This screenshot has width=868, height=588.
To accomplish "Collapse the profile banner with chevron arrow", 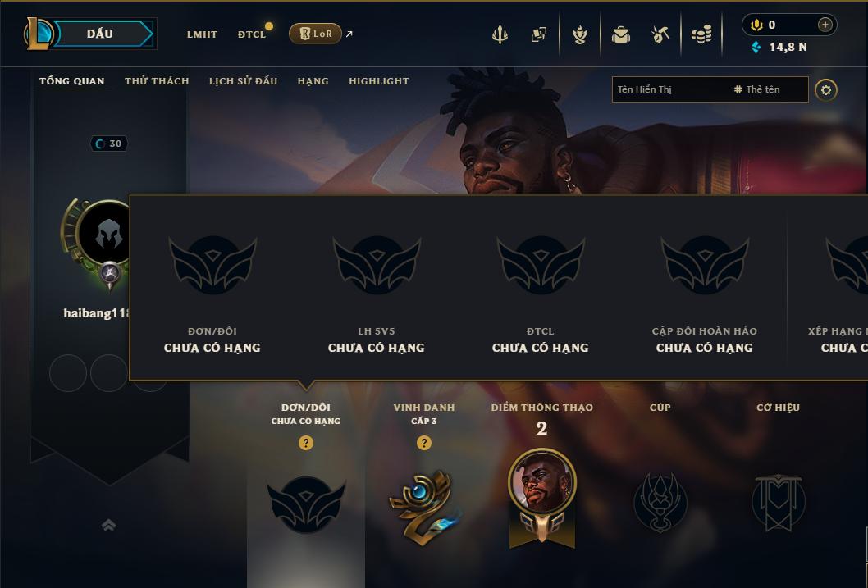I will 109,525.
